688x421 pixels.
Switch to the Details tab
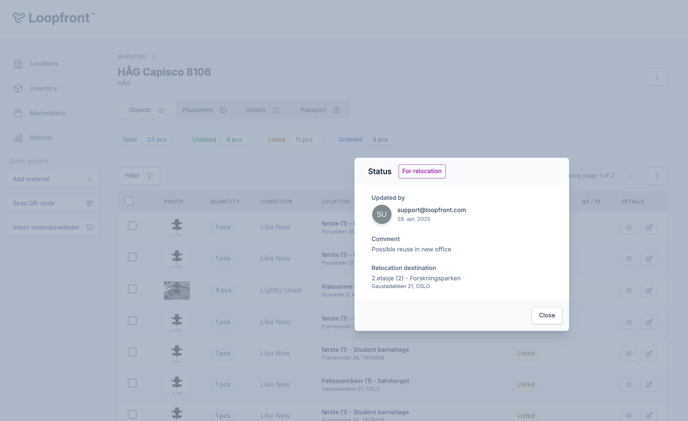262,110
